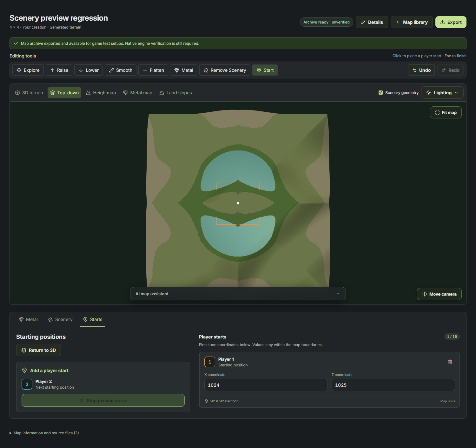Click the Player 1 number badge
Image resolution: width=476 pixels, height=448 pixels.
pos(210,362)
